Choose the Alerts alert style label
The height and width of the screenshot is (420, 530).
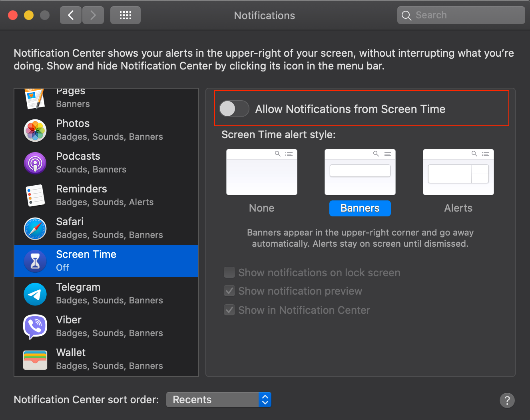pyautogui.click(x=458, y=208)
